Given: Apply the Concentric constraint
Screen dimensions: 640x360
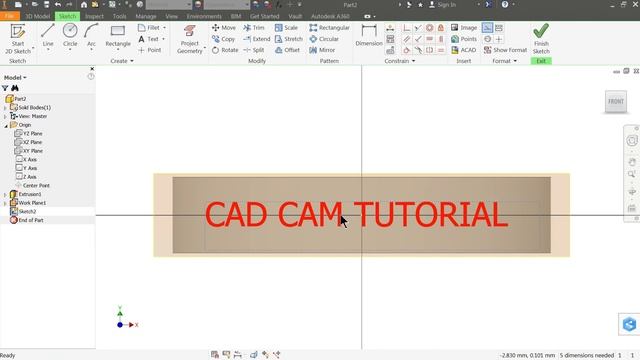Looking at the screenshot, I should (429, 28).
